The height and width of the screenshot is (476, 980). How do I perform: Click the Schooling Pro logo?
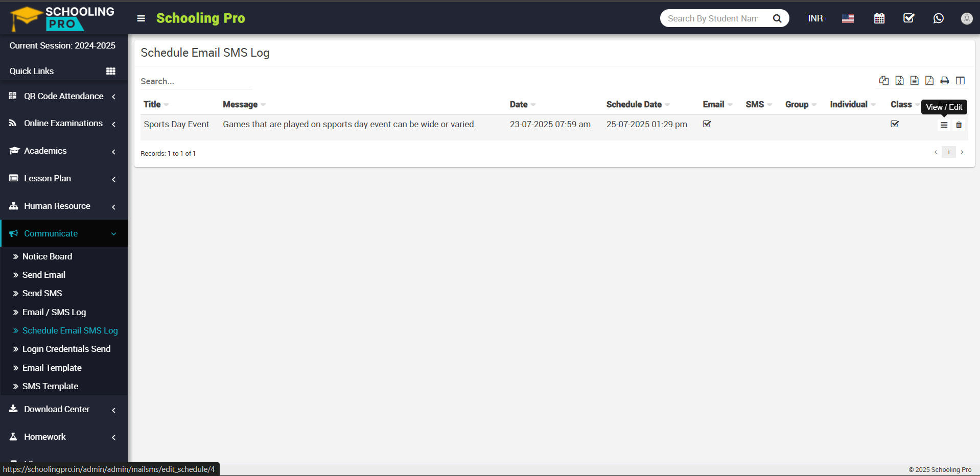tap(63, 18)
